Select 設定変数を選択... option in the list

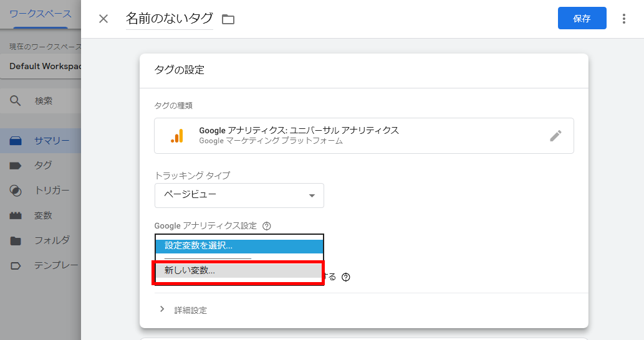point(239,246)
